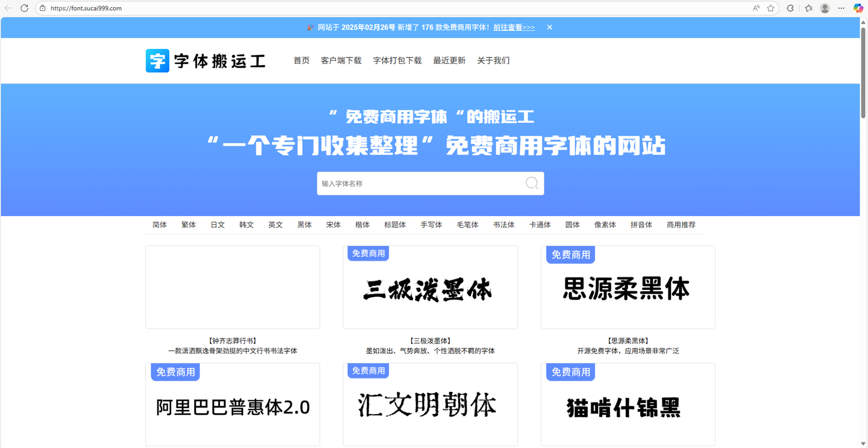Click the 字体搬运工 site name

pos(220,61)
